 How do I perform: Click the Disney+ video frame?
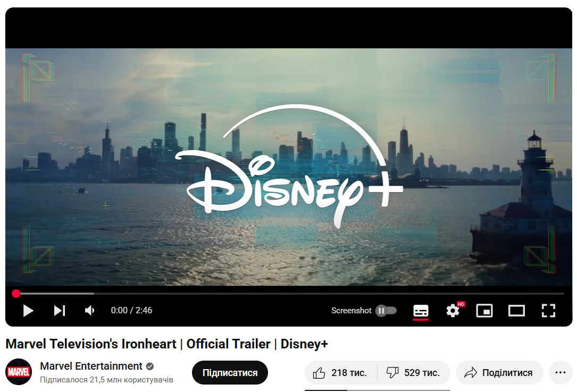pos(288,166)
